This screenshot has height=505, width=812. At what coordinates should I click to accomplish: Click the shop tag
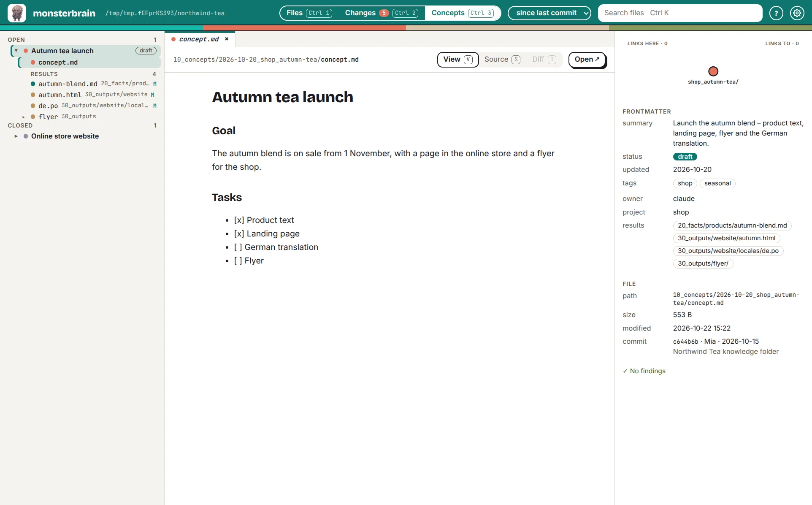(685, 183)
